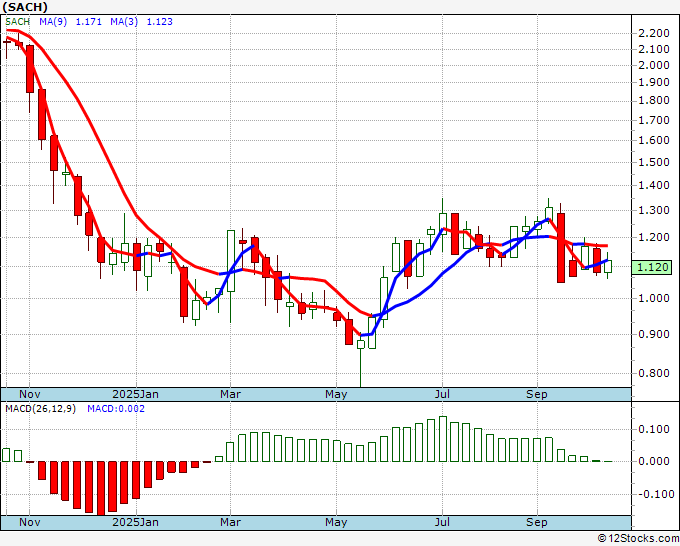Select the MA(3) legend label

click(x=124, y=22)
